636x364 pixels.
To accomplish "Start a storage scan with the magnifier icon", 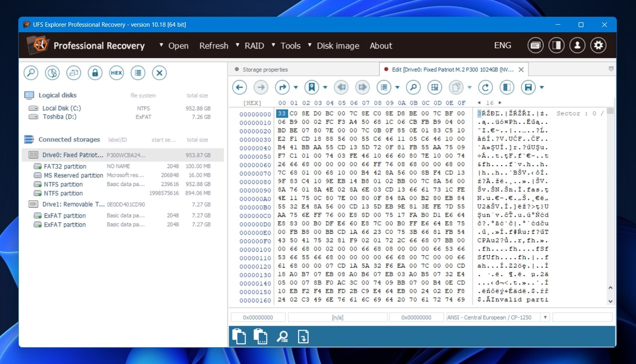I will pos(31,73).
